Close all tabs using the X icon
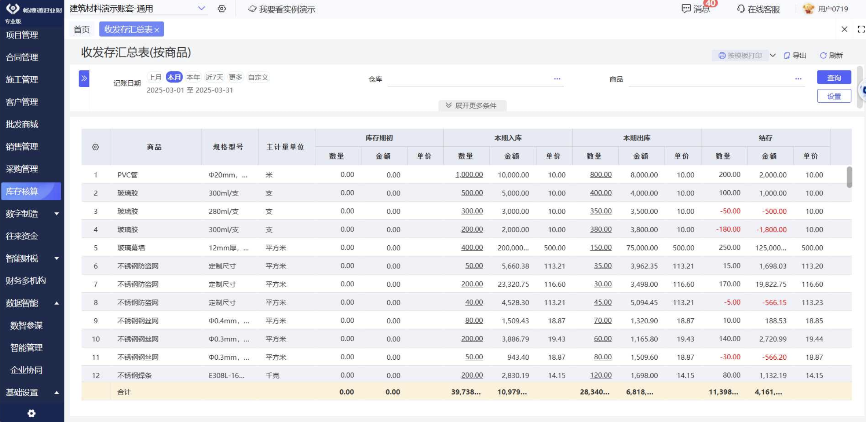This screenshot has height=425, width=868. (844, 29)
